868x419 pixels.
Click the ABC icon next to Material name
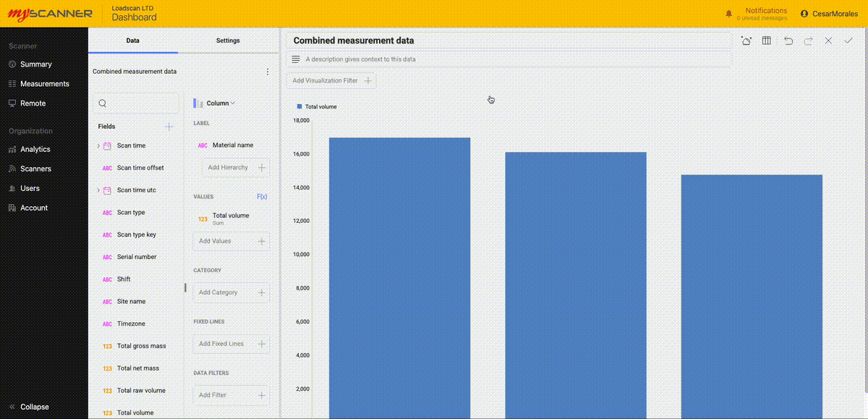203,145
